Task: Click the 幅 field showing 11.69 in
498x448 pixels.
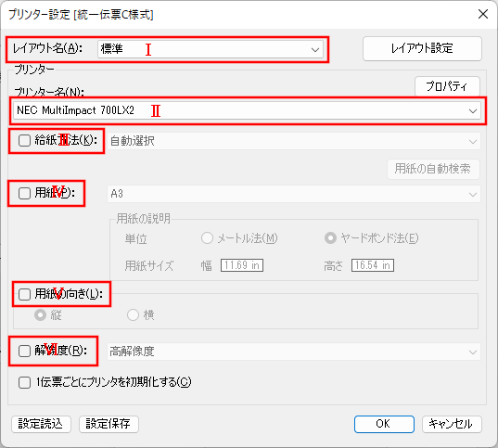Action: [x=242, y=265]
